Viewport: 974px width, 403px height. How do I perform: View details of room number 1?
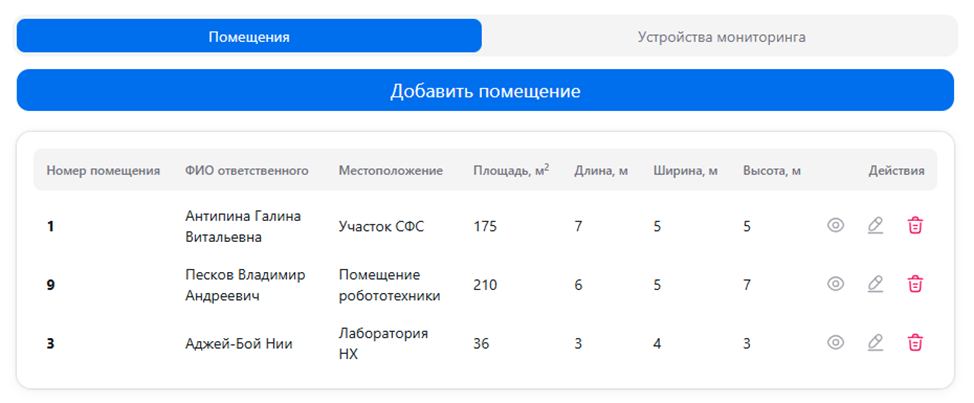click(x=836, y=226)
